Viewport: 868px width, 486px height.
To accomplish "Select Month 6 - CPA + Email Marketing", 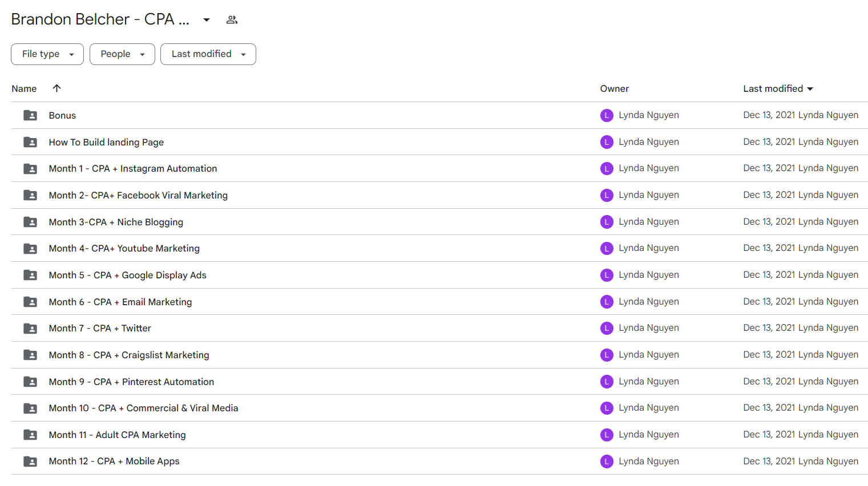I will pos(120,302).
